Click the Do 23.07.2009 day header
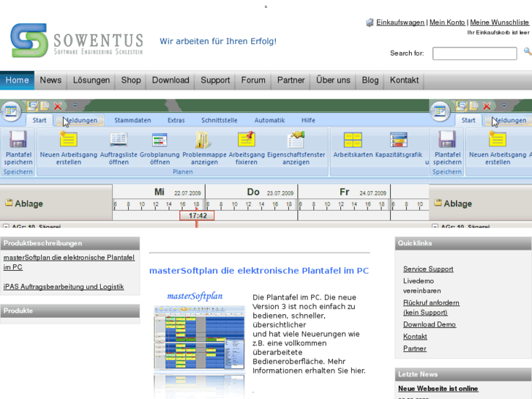This screenshot has width=532, height=399. (x=252, y=192)
